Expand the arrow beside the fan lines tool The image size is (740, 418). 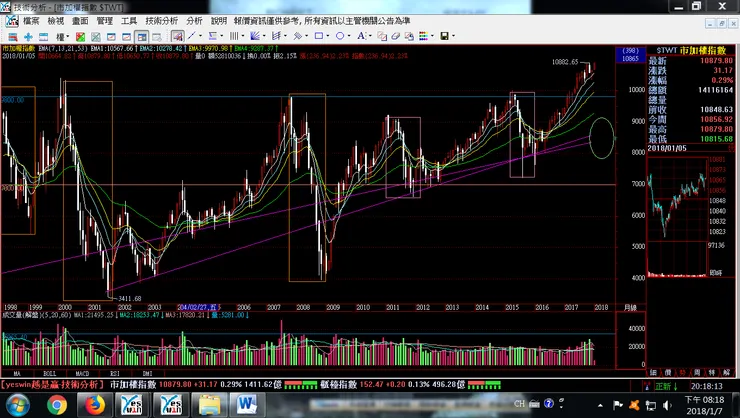click(x=264, y=36)
